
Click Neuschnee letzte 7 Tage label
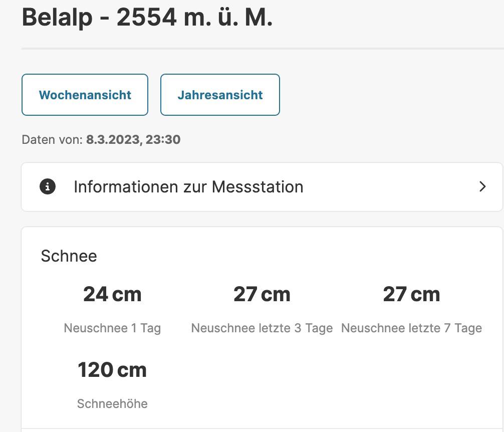pyautogui.click(x=411, y=328)
